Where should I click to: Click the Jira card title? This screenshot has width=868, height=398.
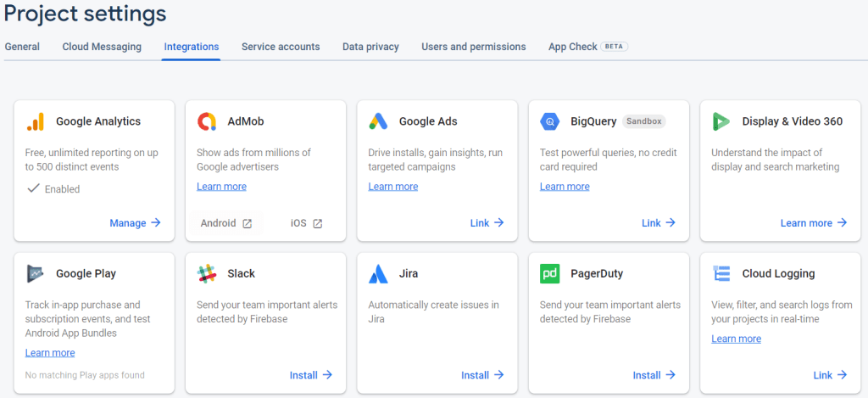(x=409, y=274)
